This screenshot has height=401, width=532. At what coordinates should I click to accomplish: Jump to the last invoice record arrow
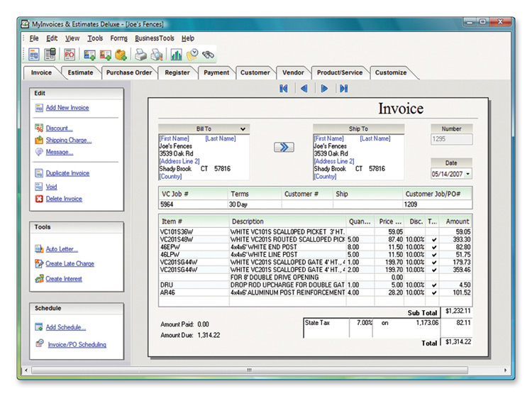point(344,89)
